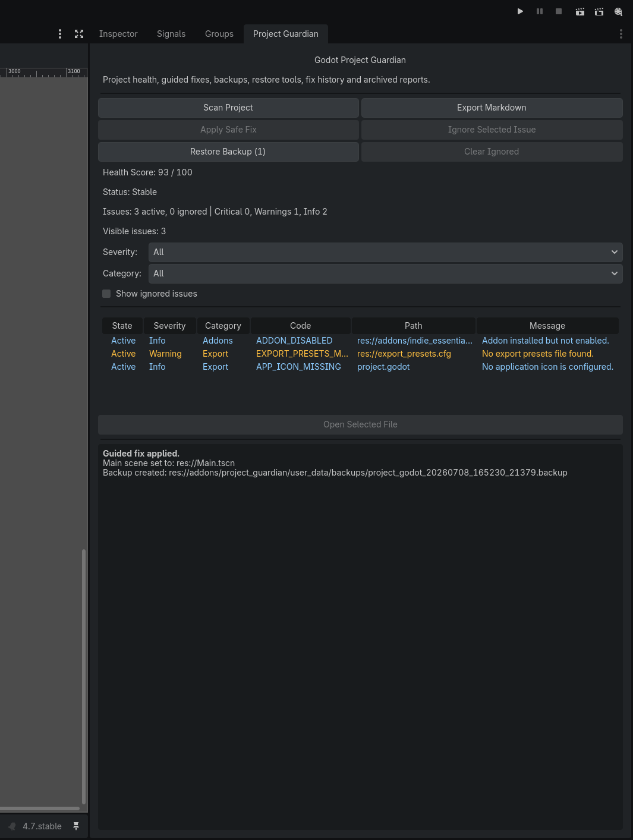
Task: Click the notification bell in bottom bar
Action: point(12,826)
